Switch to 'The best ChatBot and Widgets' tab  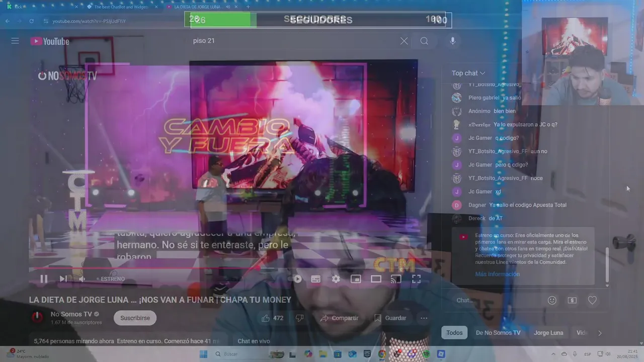pos(122,7)
